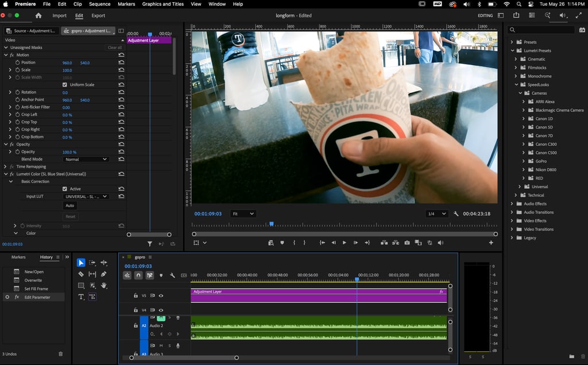
Task: Expand Audio Effects folder
Action: (x=512, y=204)
